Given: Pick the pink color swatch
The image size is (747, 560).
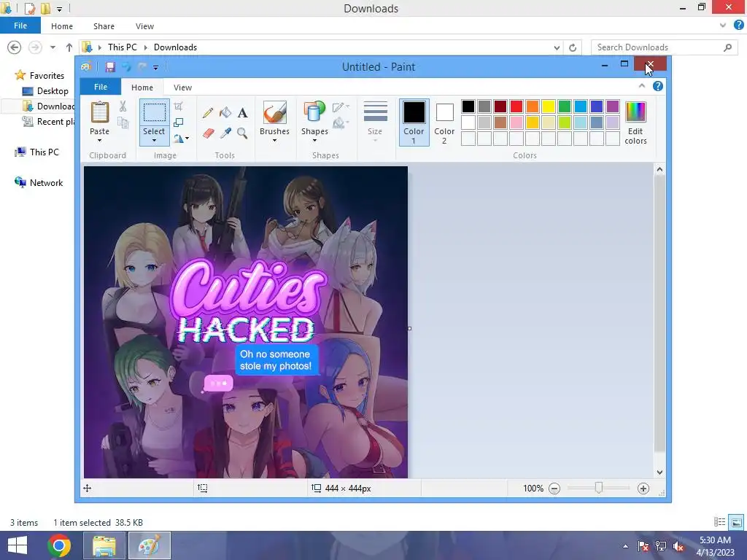Looking at the screenshot, I should [516, 122].
